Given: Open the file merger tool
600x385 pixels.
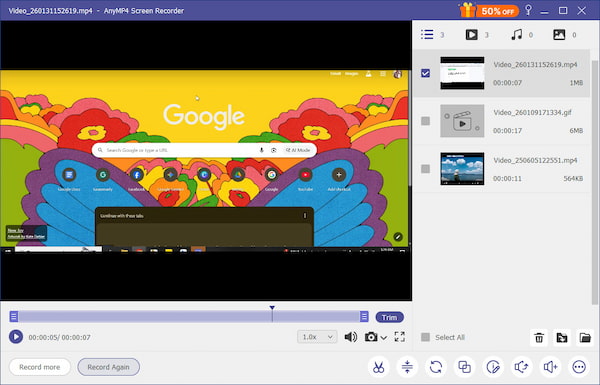Looking at the screenshot, I should click(465, 367).
